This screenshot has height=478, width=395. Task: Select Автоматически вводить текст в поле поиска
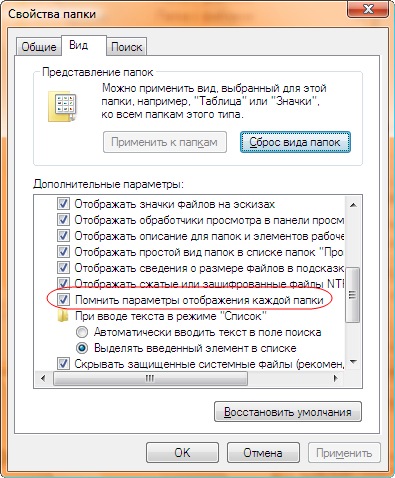(82, 332)
